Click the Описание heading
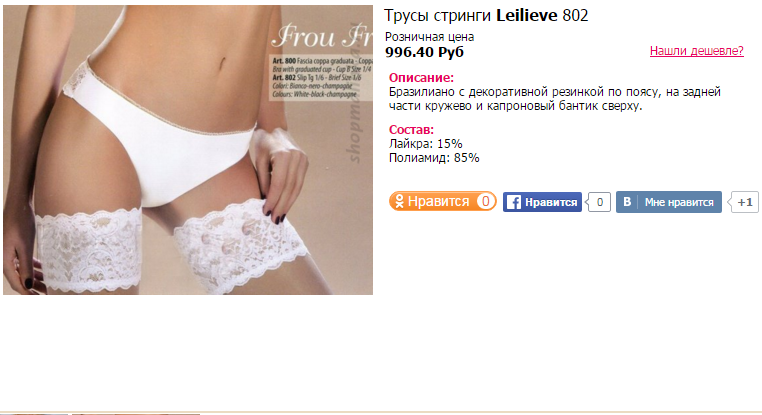The height and width of the screenshot is (415, 762). click(x=421, y=78)
